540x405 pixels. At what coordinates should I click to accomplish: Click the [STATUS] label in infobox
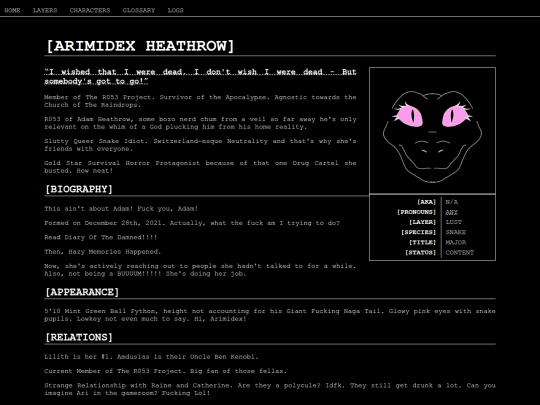click(420, 252)
